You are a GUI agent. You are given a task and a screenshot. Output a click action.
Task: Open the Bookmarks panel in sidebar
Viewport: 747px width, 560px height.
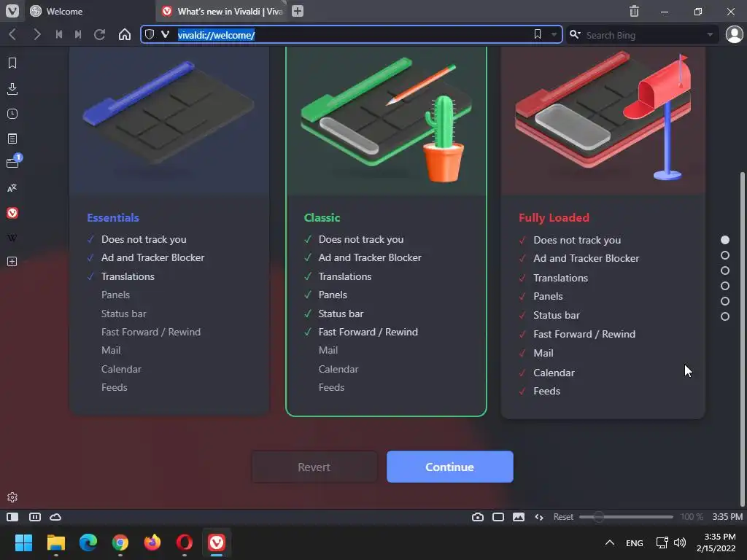coord(12,63)
